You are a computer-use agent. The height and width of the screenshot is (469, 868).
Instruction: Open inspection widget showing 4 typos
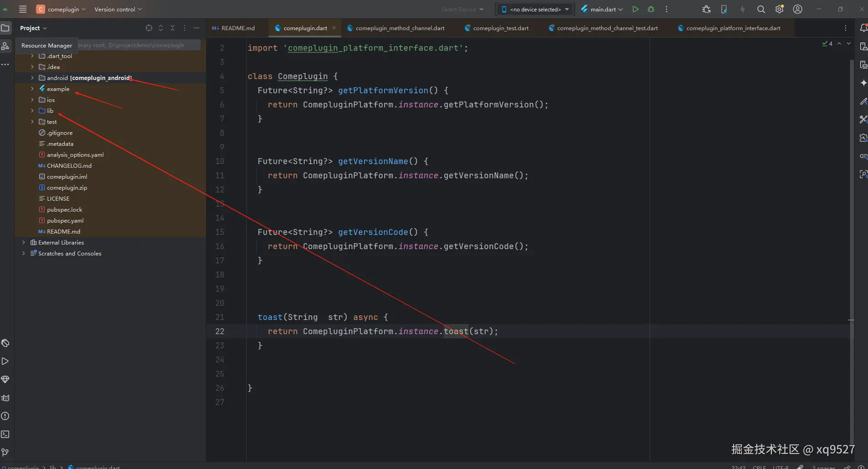pyautogui.click(x=827, y=44)
